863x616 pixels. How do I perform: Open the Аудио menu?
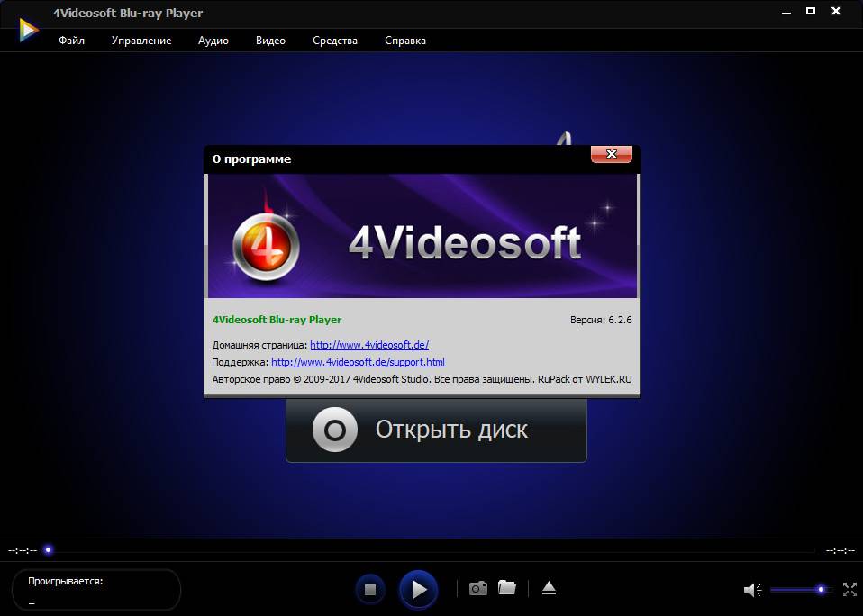213,41
